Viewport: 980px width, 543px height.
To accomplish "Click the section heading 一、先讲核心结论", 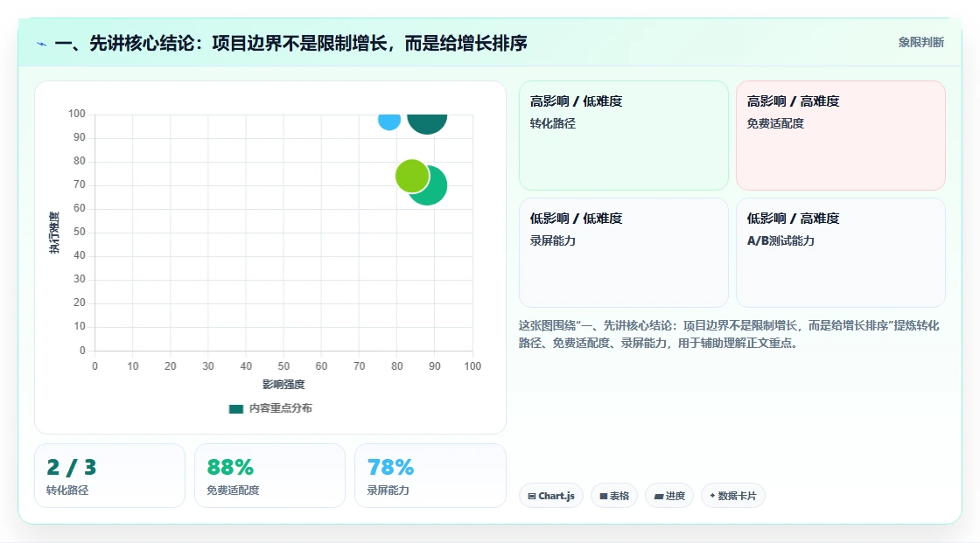I will [x=290, y=43].
